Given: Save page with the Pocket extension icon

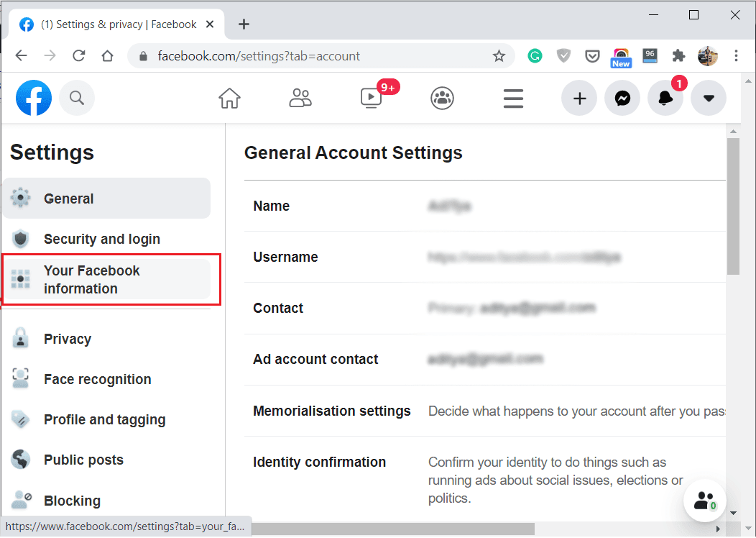Looking at the screenshot, I should click(592, 55).
